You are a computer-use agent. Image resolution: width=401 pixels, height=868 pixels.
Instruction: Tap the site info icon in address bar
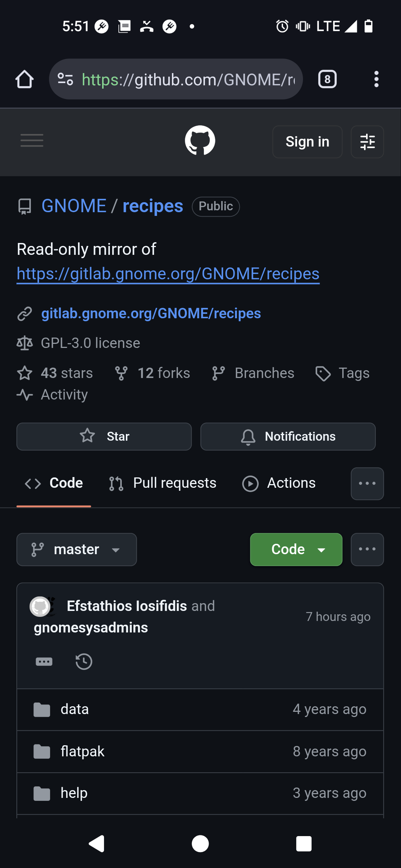coord(65,79)
